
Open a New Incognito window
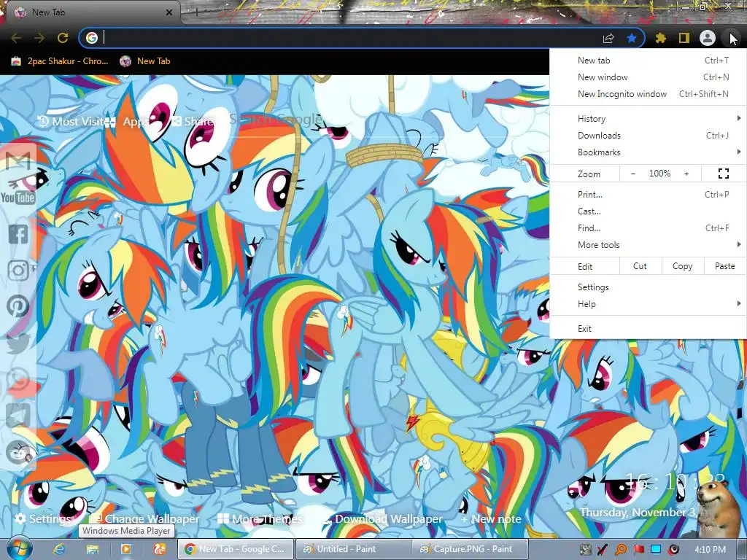click(648, 94)
